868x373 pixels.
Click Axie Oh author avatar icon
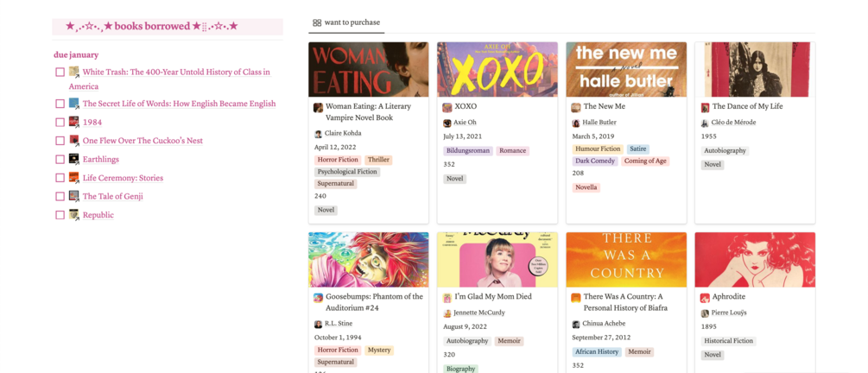(447, 123)
